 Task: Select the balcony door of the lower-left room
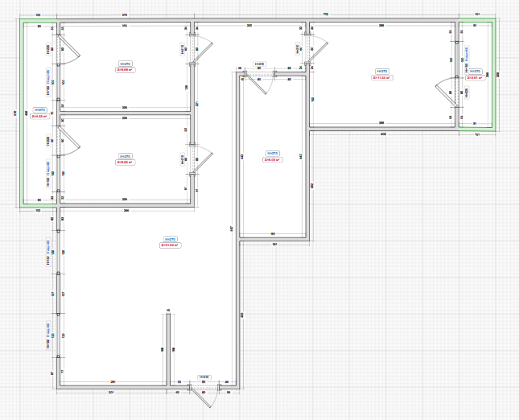click(x=68, y=142)
